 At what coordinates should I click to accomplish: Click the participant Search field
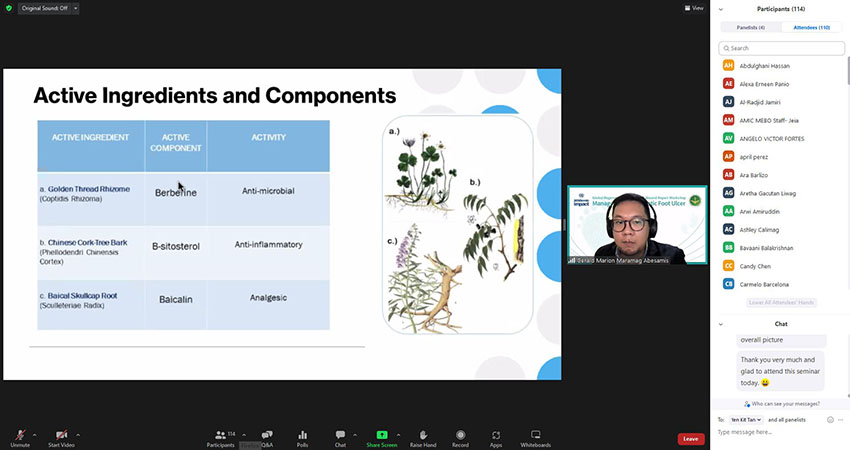coord(780,48)
